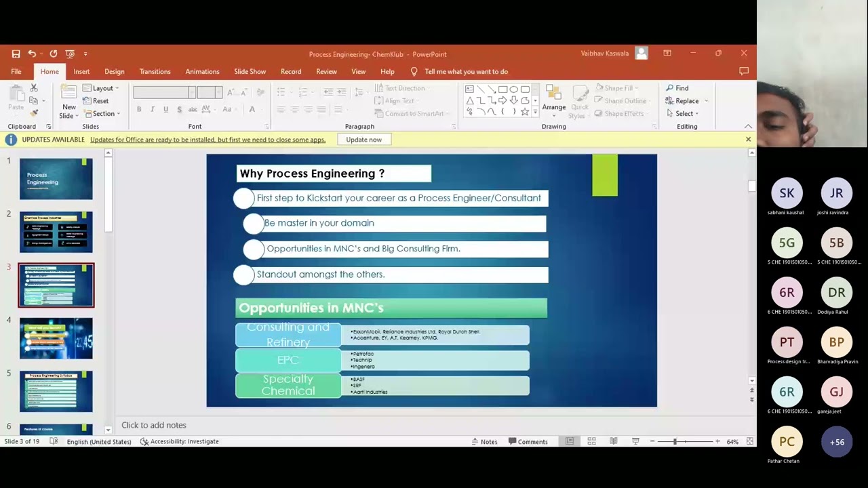
Task: Open the Font dialog launcher
Action: click(x=267, y=127)
